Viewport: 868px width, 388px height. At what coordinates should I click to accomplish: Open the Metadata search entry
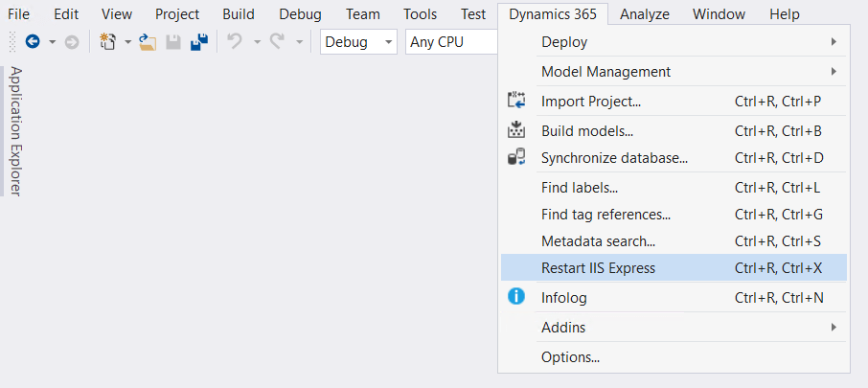tap(598, 241)
